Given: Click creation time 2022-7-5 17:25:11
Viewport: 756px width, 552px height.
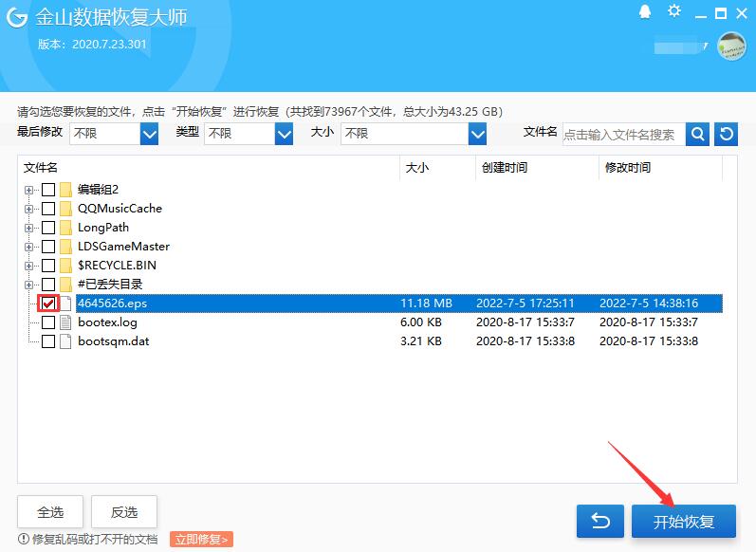Looking at the screenshot, I should 526,304.
